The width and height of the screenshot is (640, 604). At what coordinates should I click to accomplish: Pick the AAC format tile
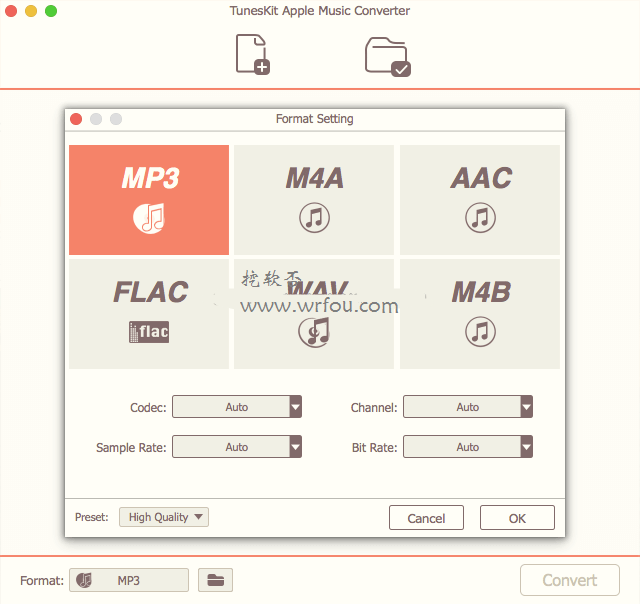(x=480, y=200)
